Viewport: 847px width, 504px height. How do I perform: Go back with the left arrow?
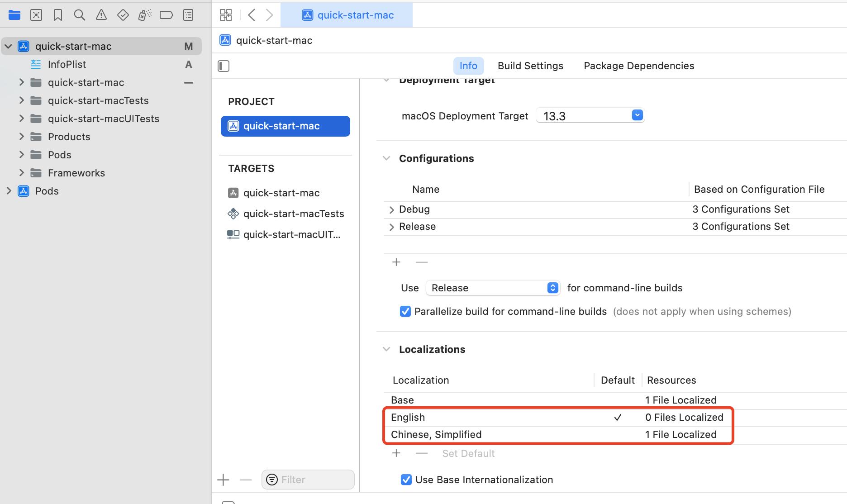pyautogui.click(x=252, y=15)
